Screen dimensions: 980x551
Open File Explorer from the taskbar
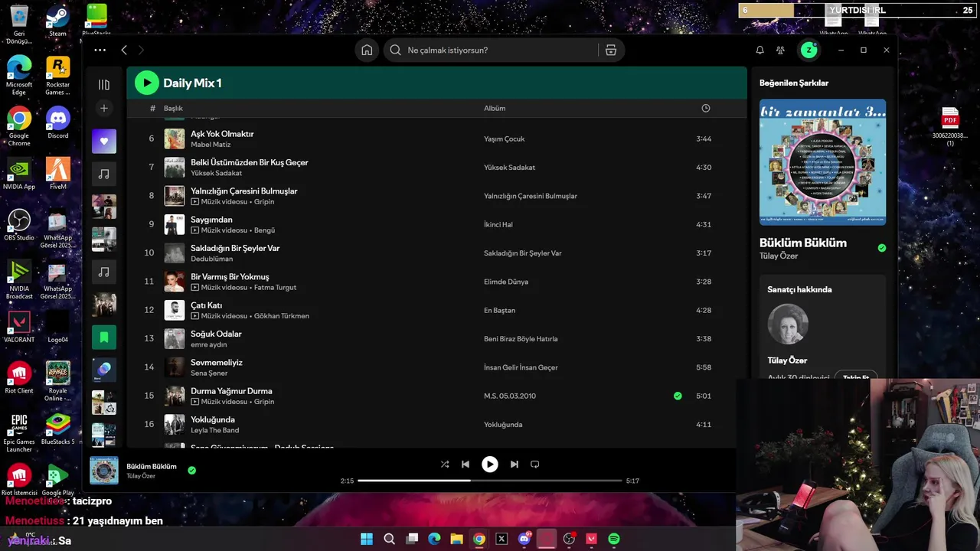456,539
